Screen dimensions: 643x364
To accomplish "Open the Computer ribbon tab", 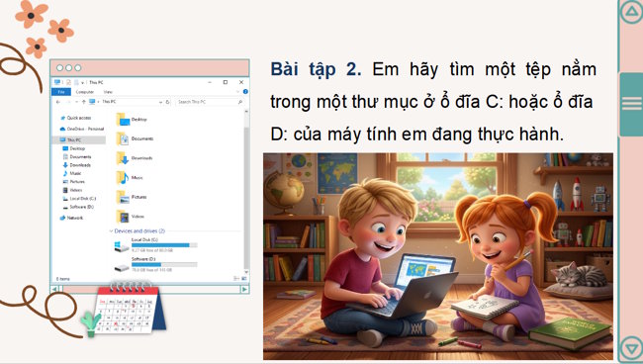I will pos(85,92).
